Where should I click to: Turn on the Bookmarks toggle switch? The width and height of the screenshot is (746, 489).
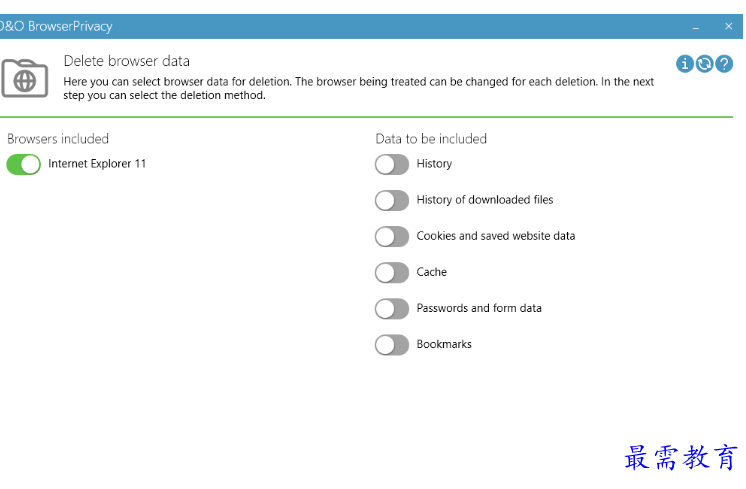pos(392,345)
